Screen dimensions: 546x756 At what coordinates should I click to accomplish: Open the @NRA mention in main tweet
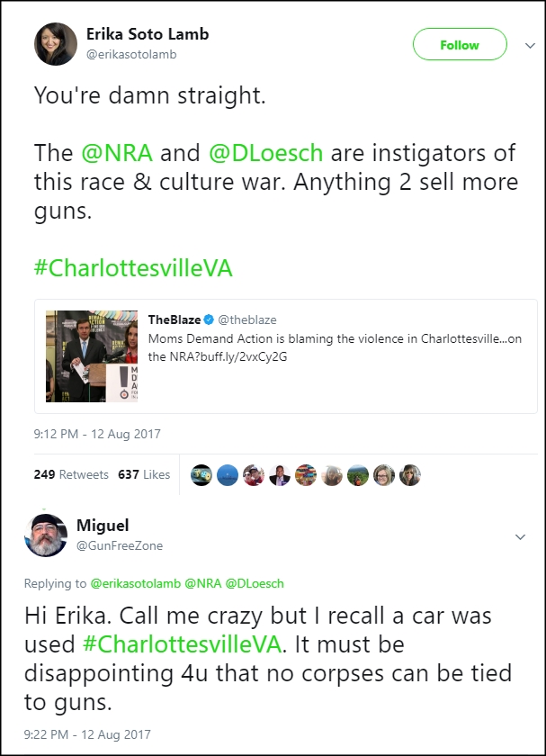point(117,153)
